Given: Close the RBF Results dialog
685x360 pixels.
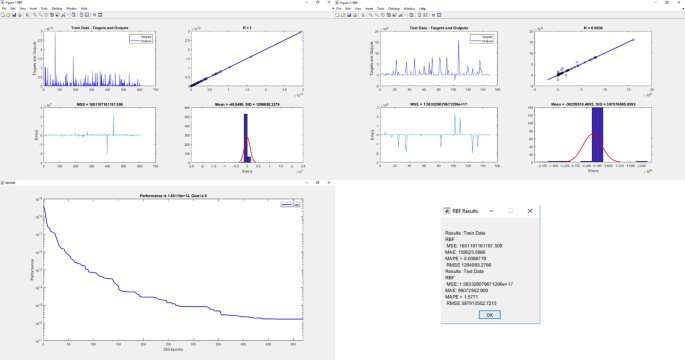Looking at the screenshot, I should (x=530, y=211).
